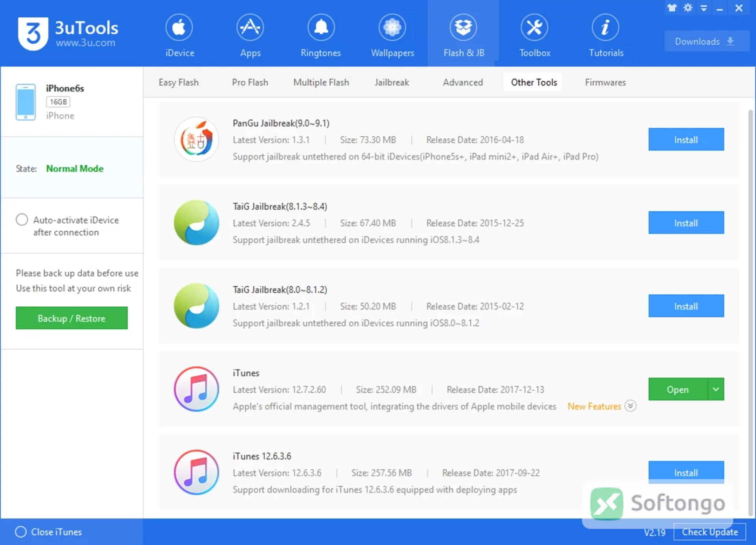
Task: Switch to the Advanced tab
Action: (463, 82)
